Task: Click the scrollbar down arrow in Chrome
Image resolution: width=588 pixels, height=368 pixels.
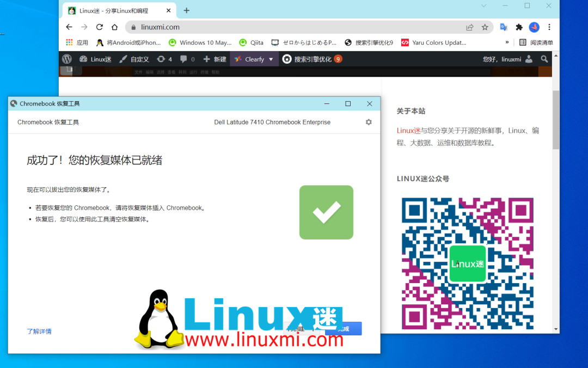Action: 556,329
